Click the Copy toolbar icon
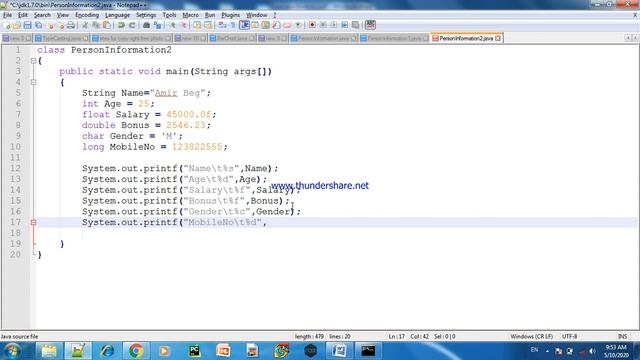Image resolution: width=640 pixels, height=360 pixels. click(x=96, y=25)
